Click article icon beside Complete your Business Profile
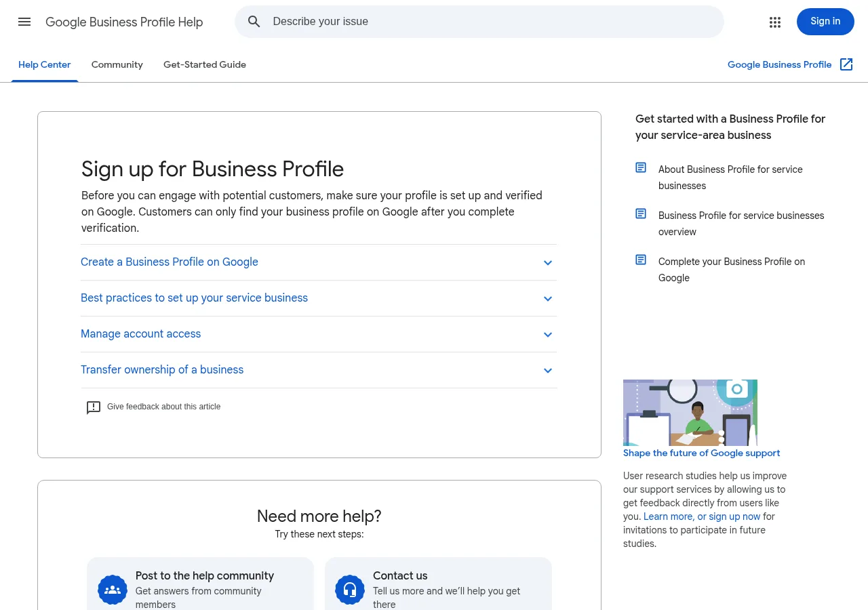This screenshot has width=868, height=610. click(641, 260)
